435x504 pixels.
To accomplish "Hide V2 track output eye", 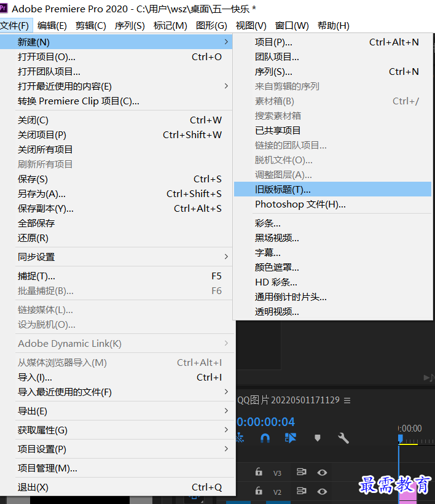I will click(x=322, y=492).
